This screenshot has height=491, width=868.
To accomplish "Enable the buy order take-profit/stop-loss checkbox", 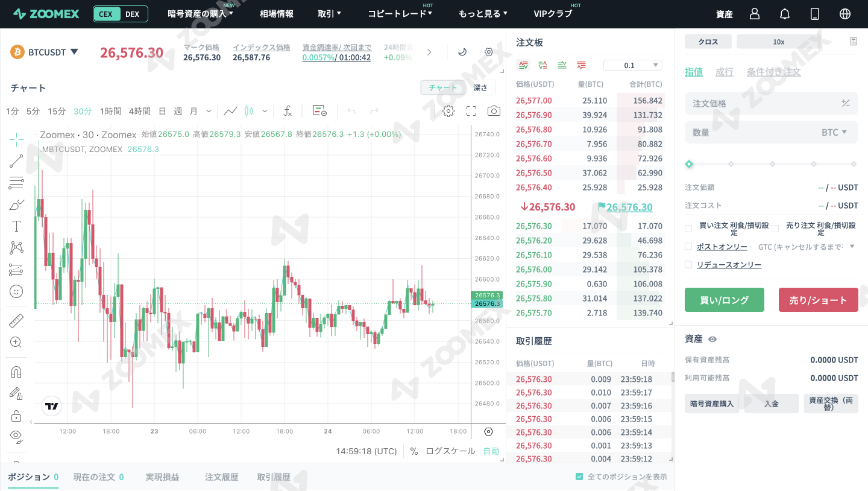I will pos(688,229).
